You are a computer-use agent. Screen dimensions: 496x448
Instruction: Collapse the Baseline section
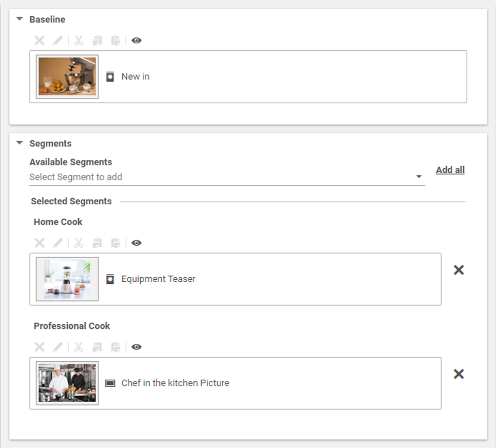click(20, 19)
